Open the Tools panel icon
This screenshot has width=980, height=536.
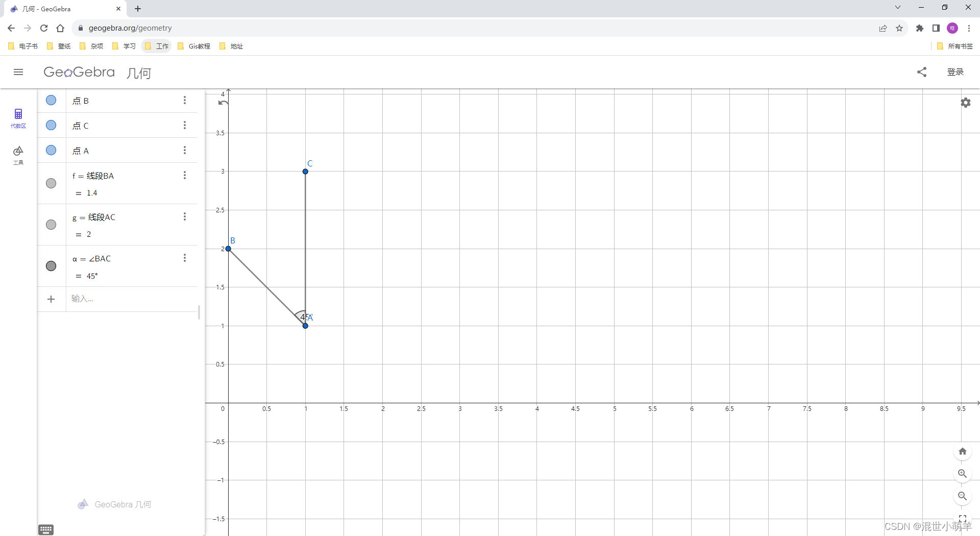click(18, 155)
